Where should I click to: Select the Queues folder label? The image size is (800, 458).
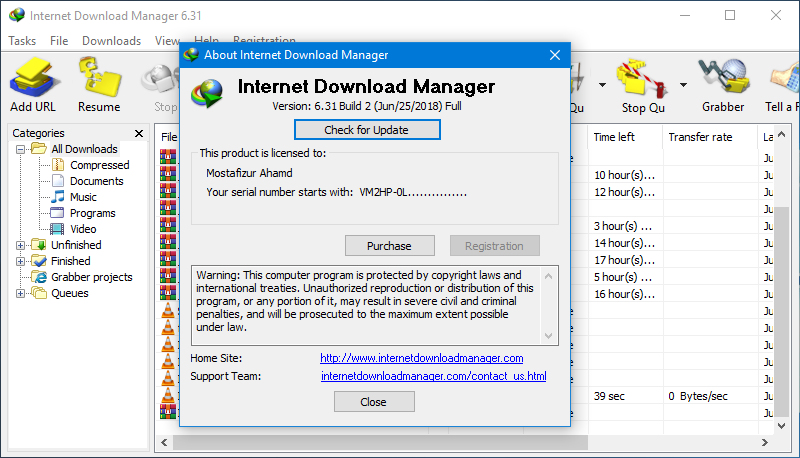[x=69, y=293]
